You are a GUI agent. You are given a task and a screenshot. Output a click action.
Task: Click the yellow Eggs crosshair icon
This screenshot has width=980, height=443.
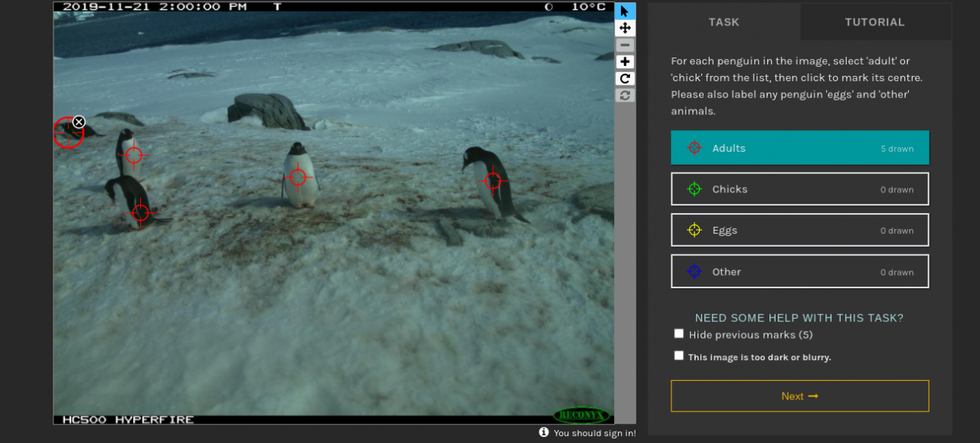tap(694, 230)
